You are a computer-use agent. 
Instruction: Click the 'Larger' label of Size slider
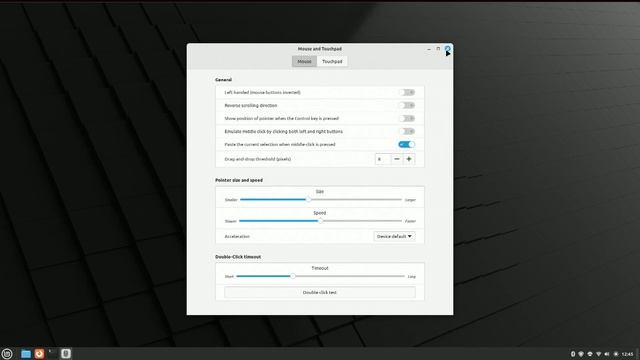click(410, 200)
